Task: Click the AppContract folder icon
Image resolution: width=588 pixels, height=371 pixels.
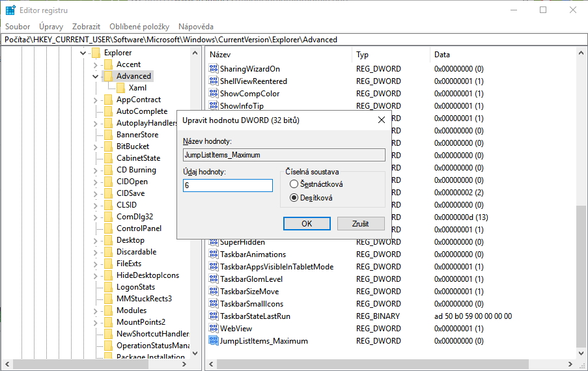Action: coord(108,100)
